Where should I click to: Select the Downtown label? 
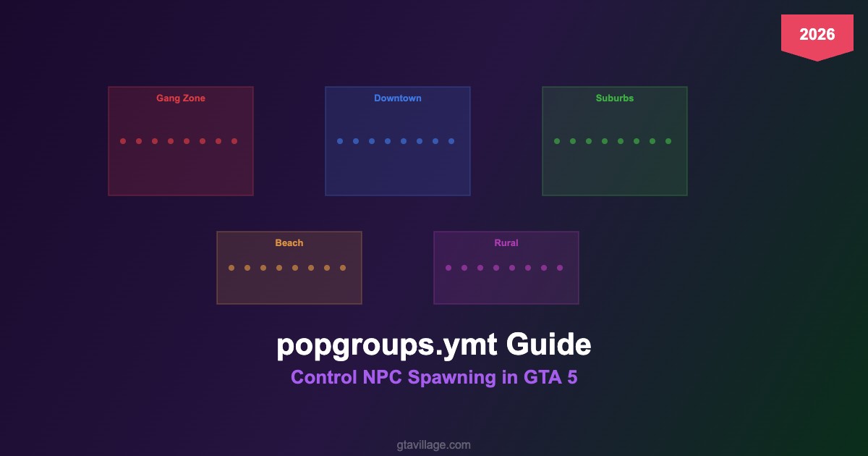click(398, 98)
